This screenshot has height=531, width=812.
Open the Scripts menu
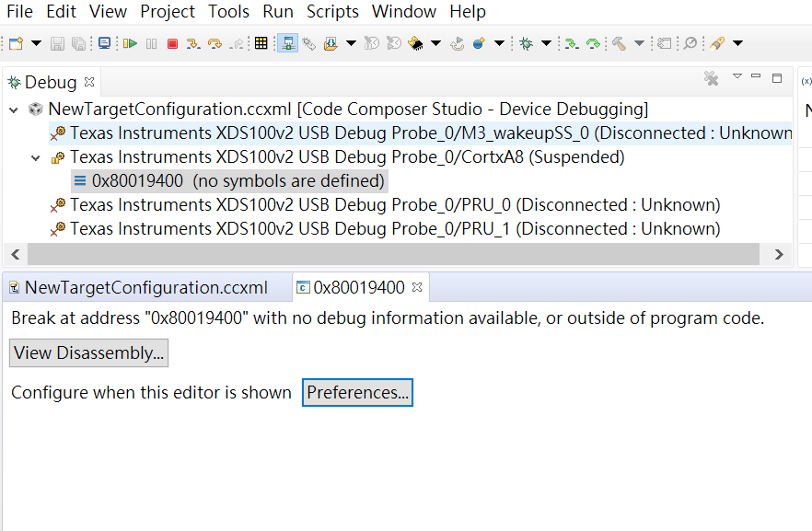pyautogui.click(x=332, y=12)
